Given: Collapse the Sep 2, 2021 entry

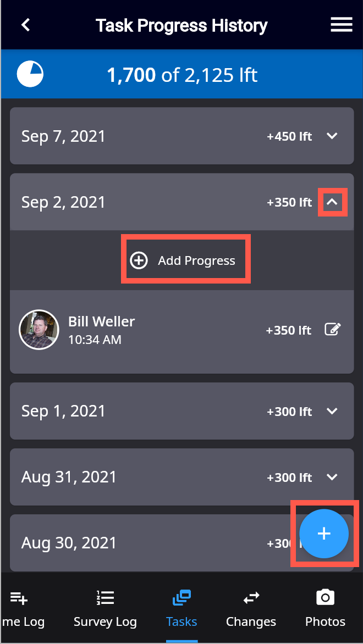Looking at the screenshot, I should point(333,202).
